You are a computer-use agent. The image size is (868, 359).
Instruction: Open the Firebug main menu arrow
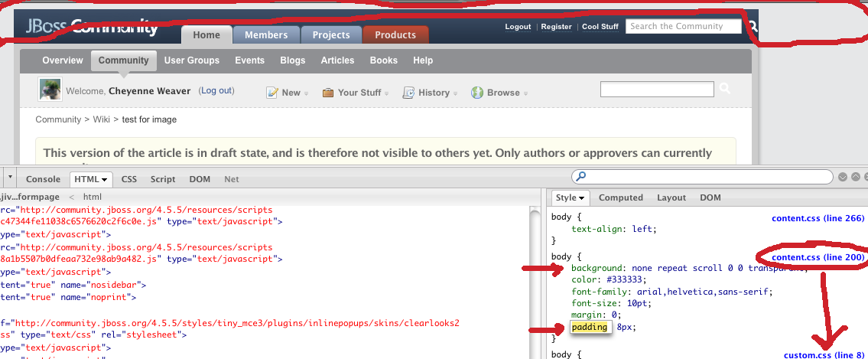click(10, 178)
